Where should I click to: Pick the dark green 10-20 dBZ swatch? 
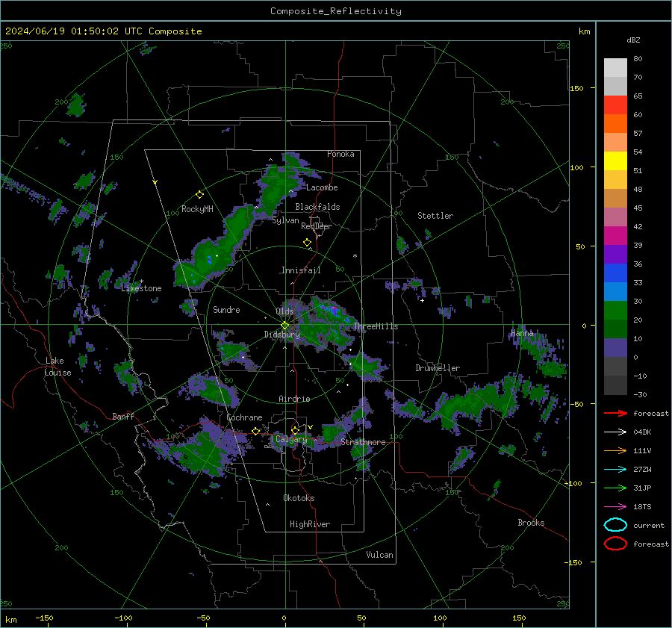click(x=615, y=329)
